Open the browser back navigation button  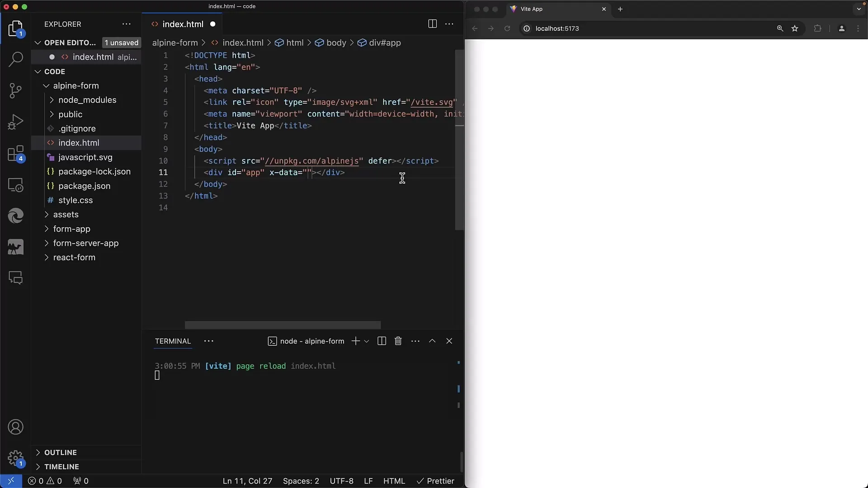[475, 28]
